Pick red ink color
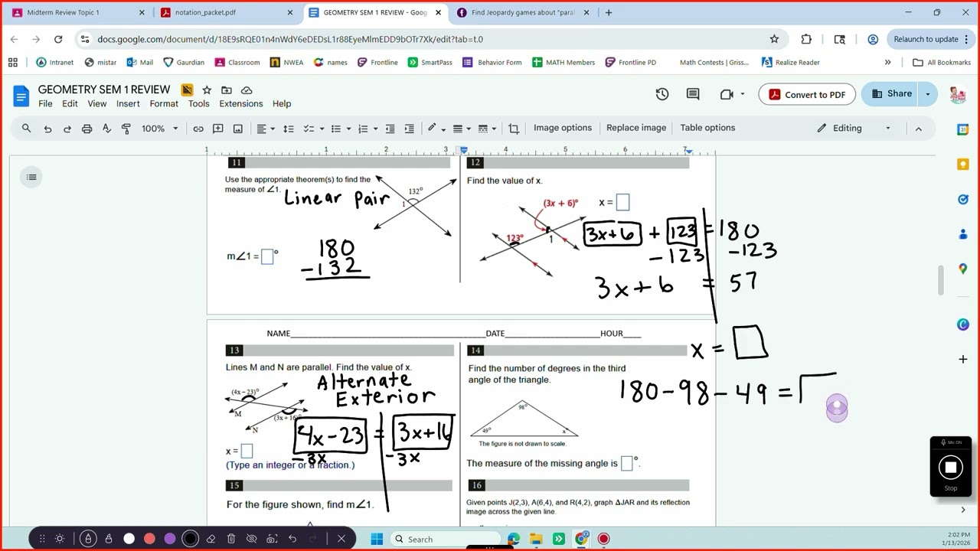 pos(149,539)
